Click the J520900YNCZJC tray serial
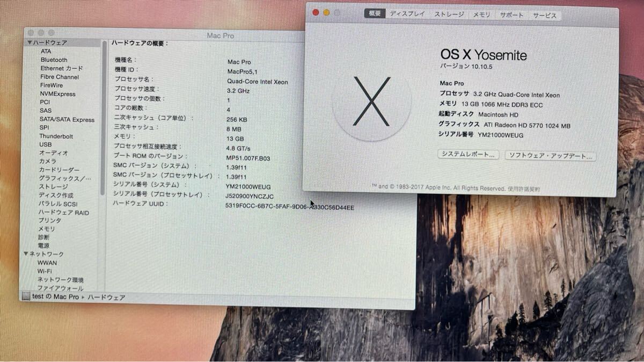644x362 pixels. click(250, 197)
